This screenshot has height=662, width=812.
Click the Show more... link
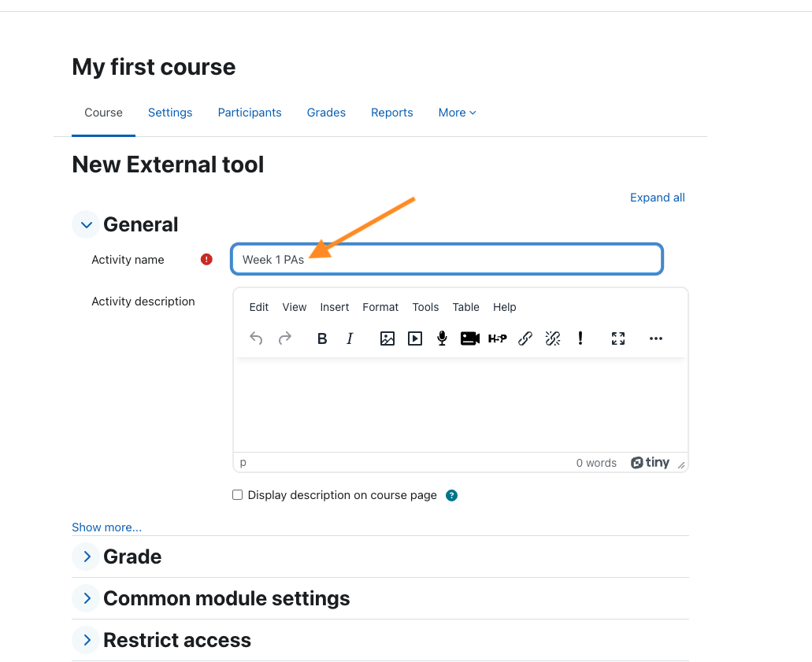(x=106, y=527)
